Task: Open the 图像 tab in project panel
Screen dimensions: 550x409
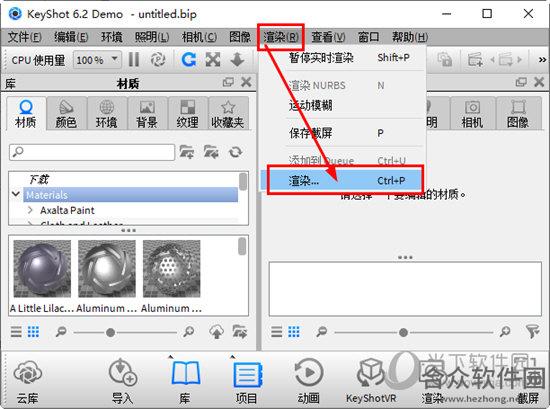Action: point(518,114)
